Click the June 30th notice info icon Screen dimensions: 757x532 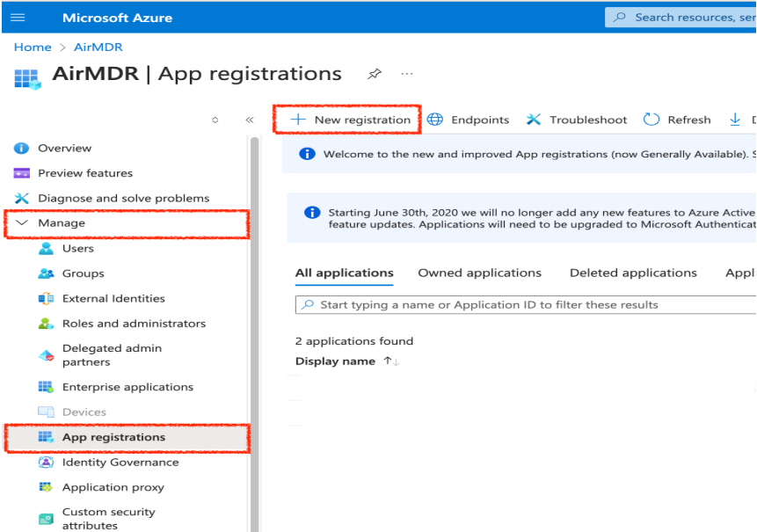[x=312, y=213]
